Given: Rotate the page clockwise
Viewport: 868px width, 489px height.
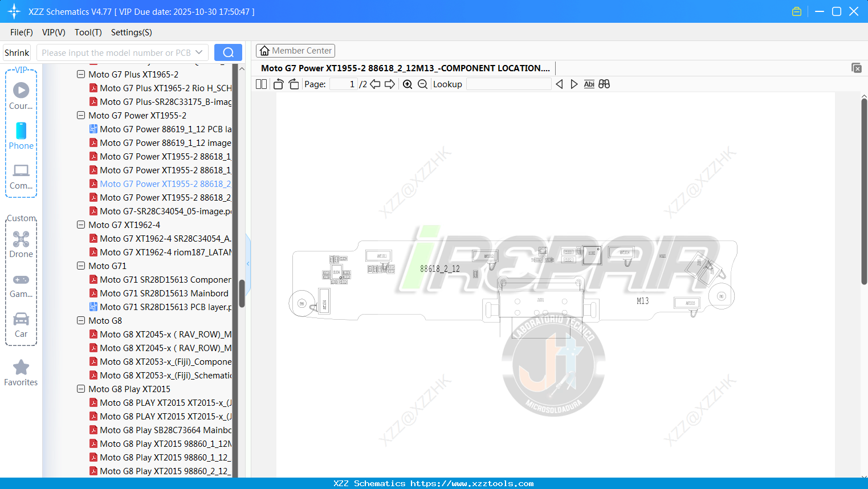Looking at the screenshot, I should pos(294,84).
